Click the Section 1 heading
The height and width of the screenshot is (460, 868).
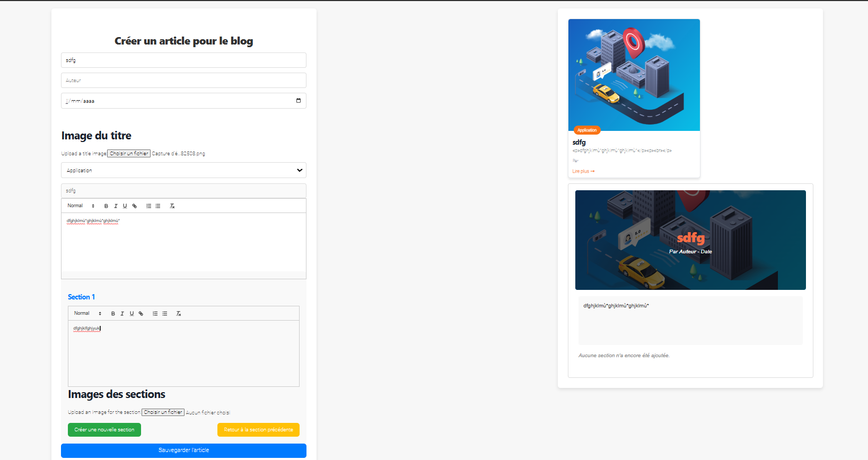(x=81, y=297)
